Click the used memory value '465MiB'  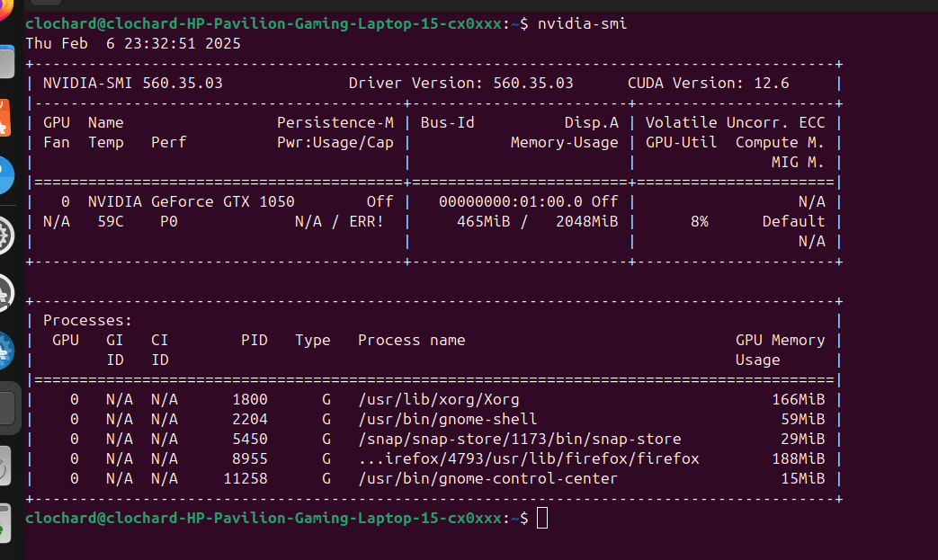point(483,222)
